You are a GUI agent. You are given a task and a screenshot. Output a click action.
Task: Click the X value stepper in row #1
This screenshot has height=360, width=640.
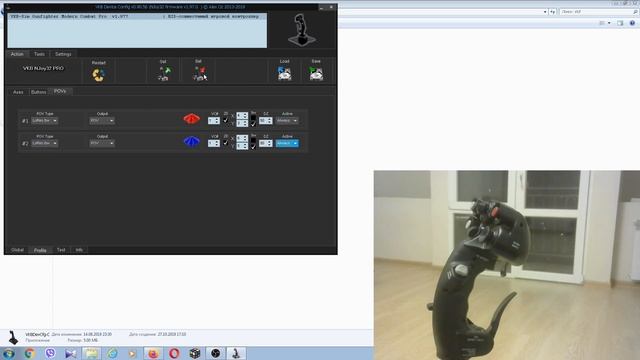pos(242,116)
